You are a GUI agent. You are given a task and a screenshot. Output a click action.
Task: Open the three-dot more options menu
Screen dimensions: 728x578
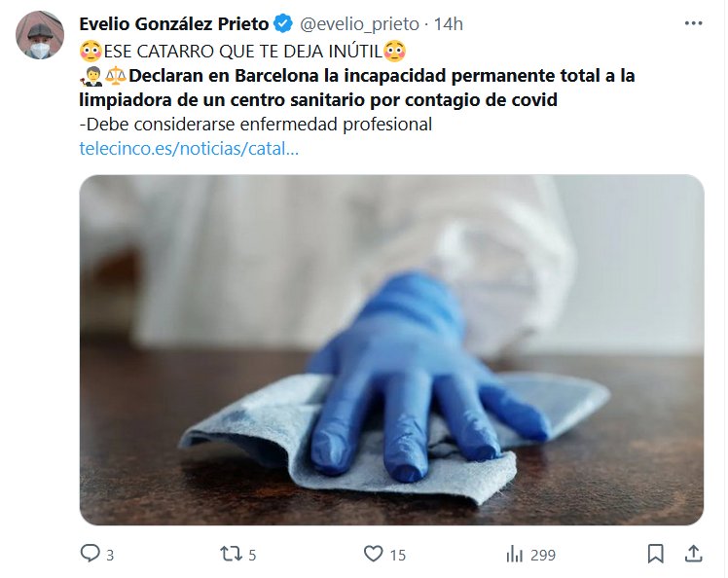point(693,23)
